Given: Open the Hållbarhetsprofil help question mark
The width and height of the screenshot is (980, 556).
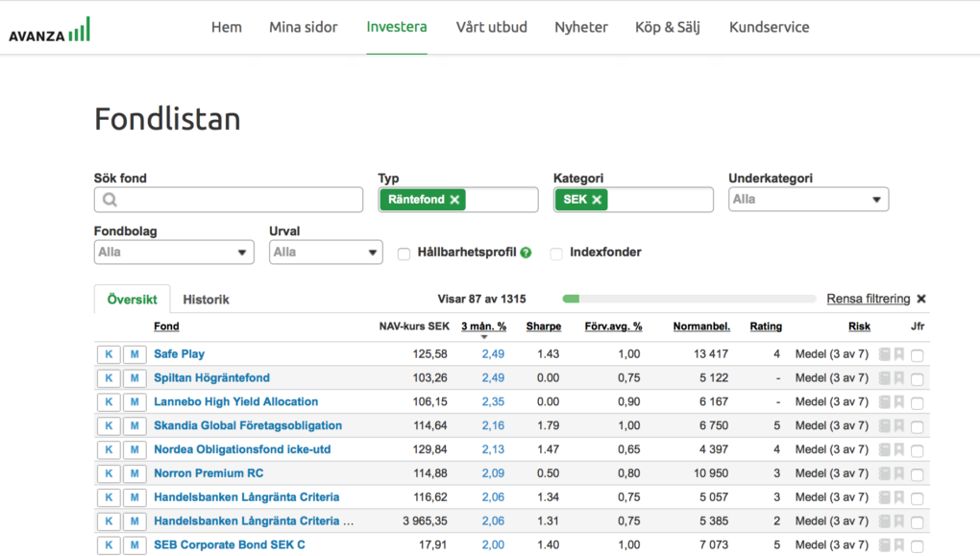Looking at the screenshot, I should coord(526,253).
